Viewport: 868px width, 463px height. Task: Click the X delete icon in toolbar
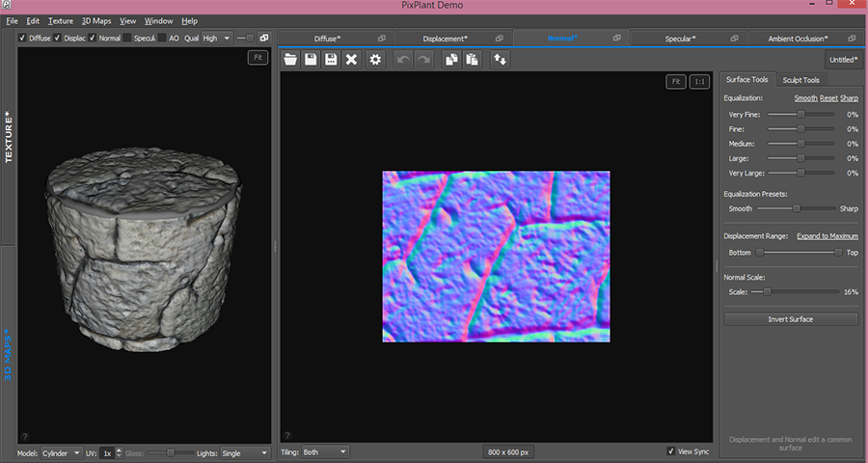tap(352, 60)
